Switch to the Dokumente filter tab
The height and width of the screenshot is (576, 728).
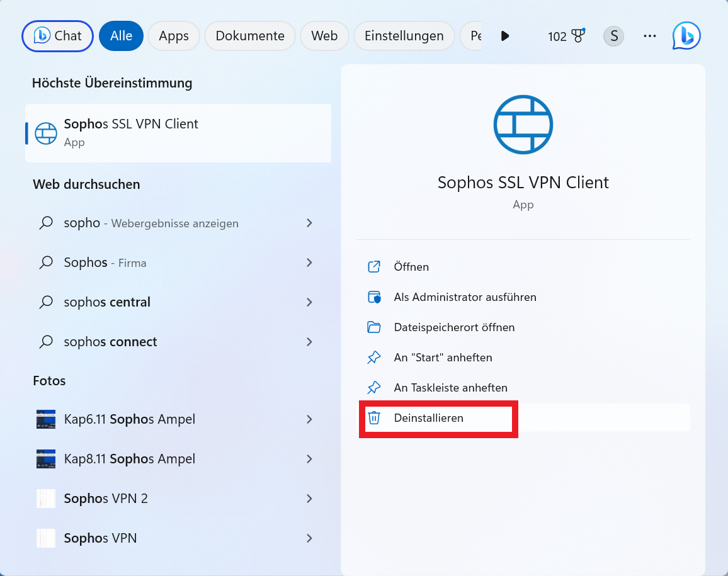[250, 37]
